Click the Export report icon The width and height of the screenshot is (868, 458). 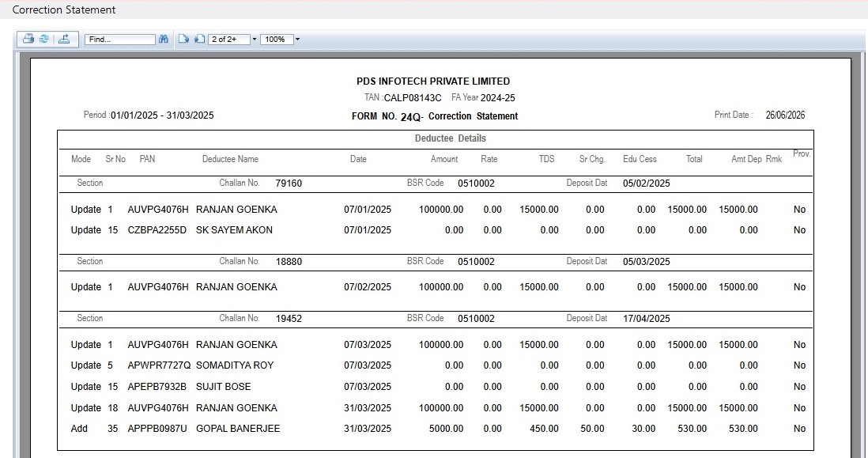coord(64,39)
